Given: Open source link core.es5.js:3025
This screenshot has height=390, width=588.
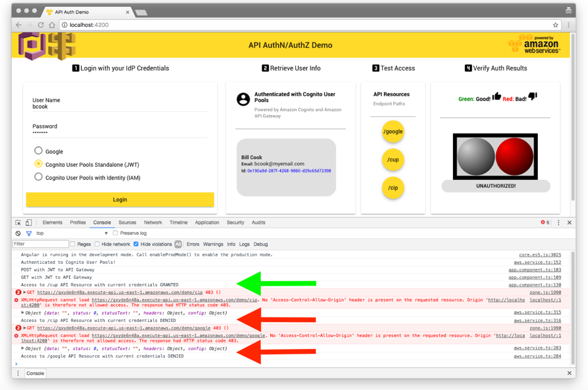Looking at the screenshot, I should pos(540,255).
